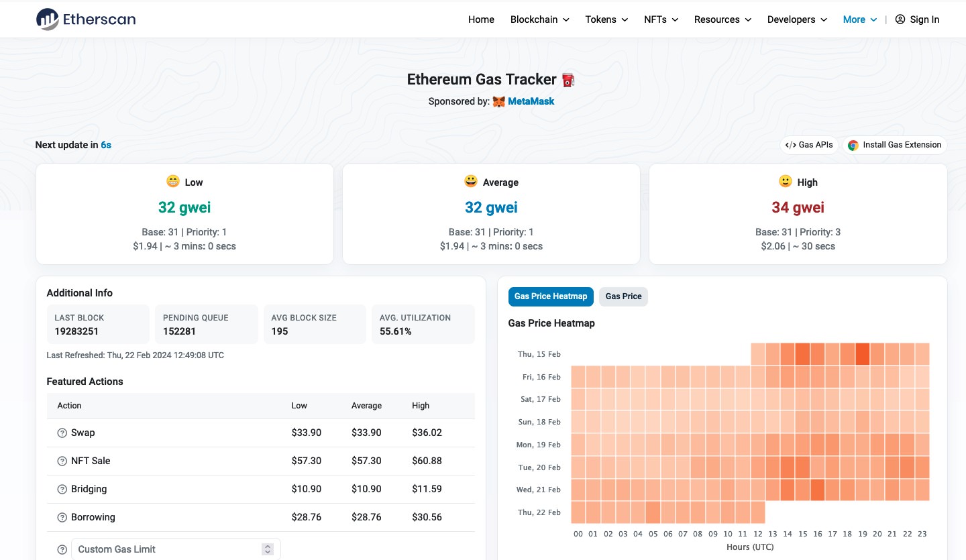Switch to the Gas Price Heatmap tab
The image size is (966, 560).
(551, 296)
